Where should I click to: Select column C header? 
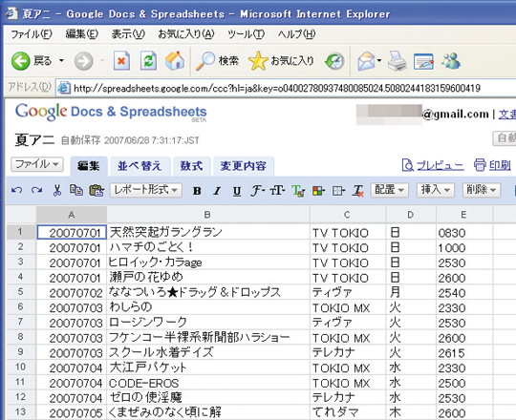click(x=347, y=215)
